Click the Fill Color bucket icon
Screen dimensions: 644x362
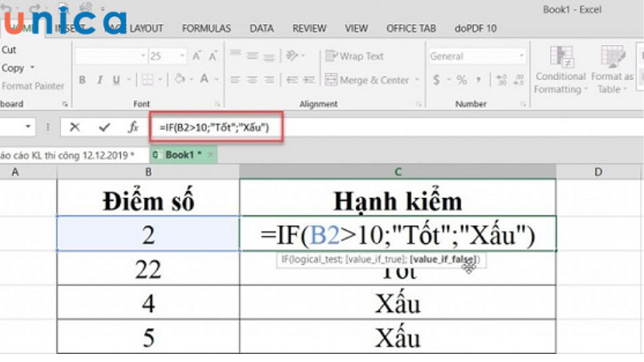point(180,79)
